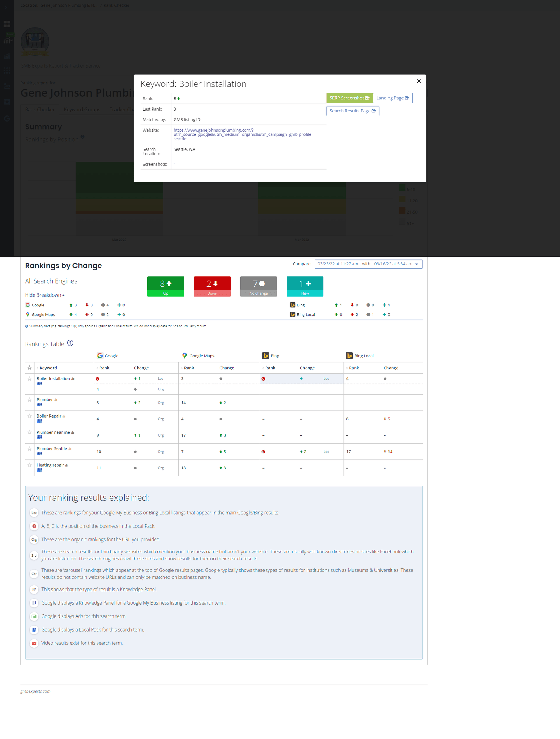
Task: Click the gmbexperts.com footer text
Action: (x=35, y=691)
